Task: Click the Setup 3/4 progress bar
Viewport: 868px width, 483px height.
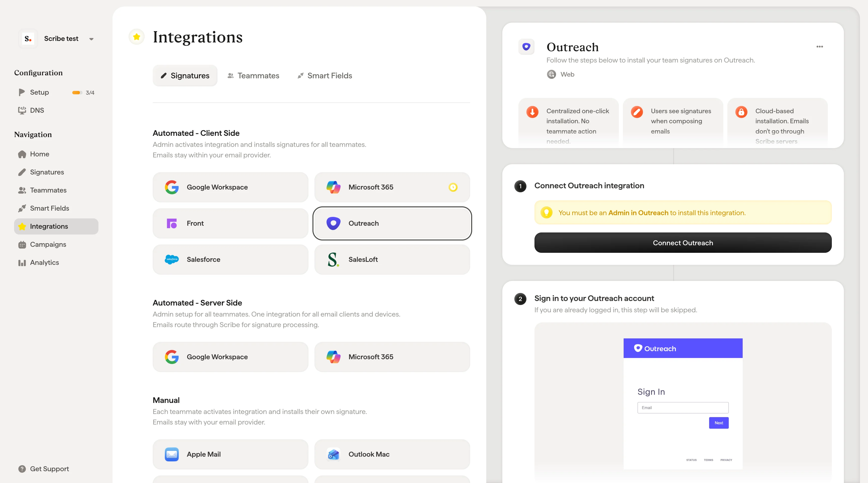Action: pos(77,93)
